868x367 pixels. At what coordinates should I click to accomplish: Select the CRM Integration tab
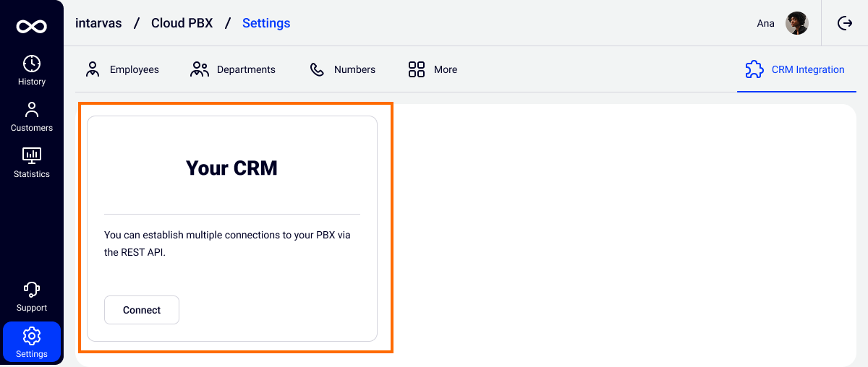pos(795,69)
